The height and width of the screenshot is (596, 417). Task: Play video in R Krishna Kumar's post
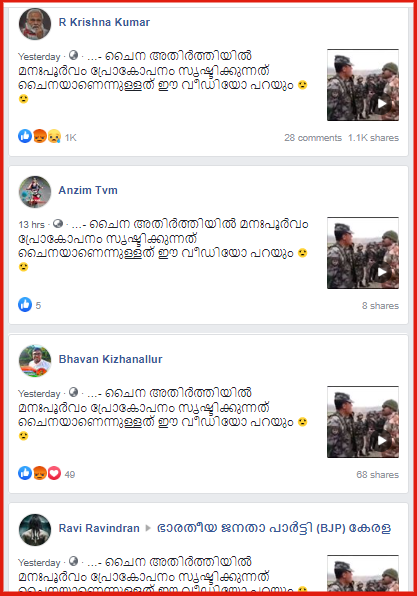[363, 85]
